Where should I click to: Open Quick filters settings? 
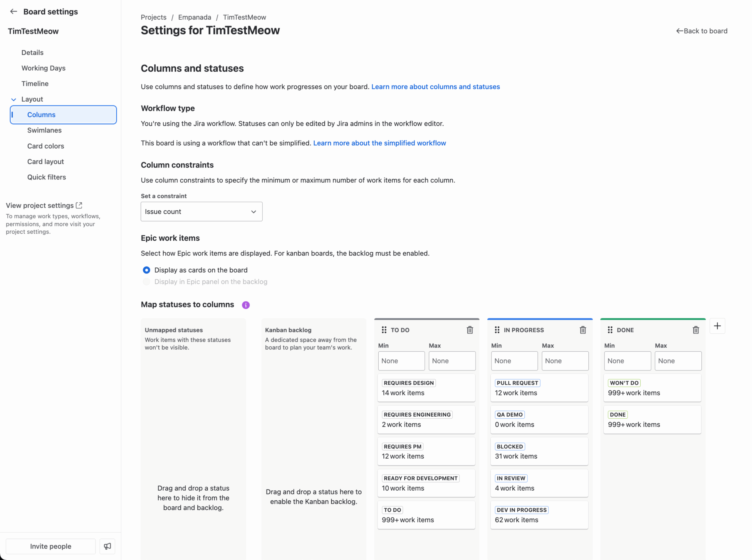coord(46,177)
